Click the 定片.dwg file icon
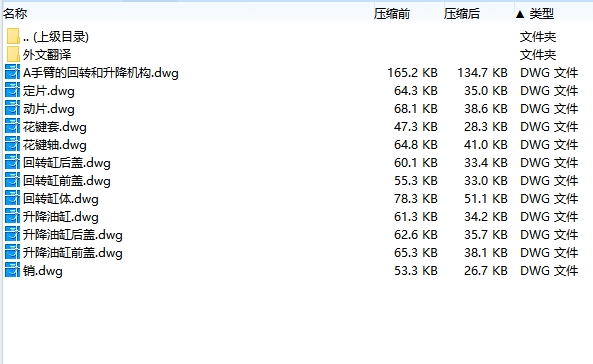 [12, 90]
